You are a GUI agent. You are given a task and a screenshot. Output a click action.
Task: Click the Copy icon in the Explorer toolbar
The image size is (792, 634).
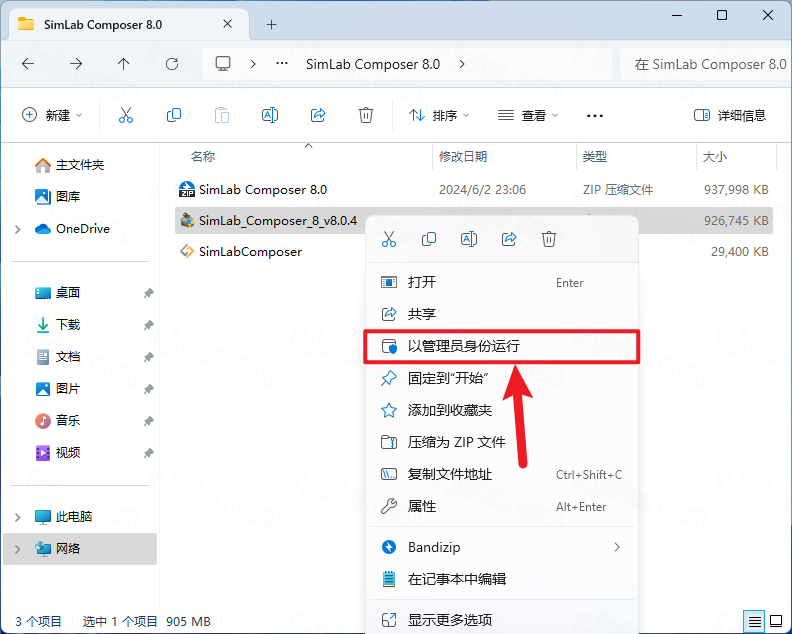[x=174, y=115]
